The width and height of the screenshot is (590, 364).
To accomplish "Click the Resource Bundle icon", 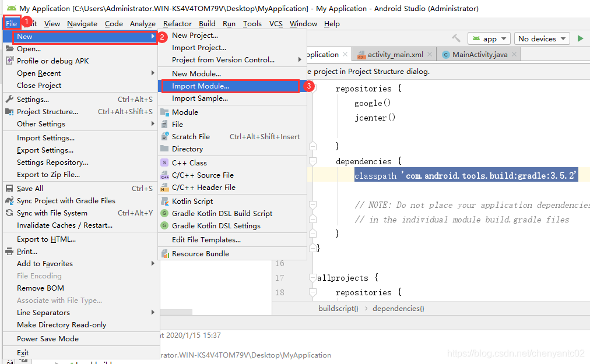I will tap(165, 253).
